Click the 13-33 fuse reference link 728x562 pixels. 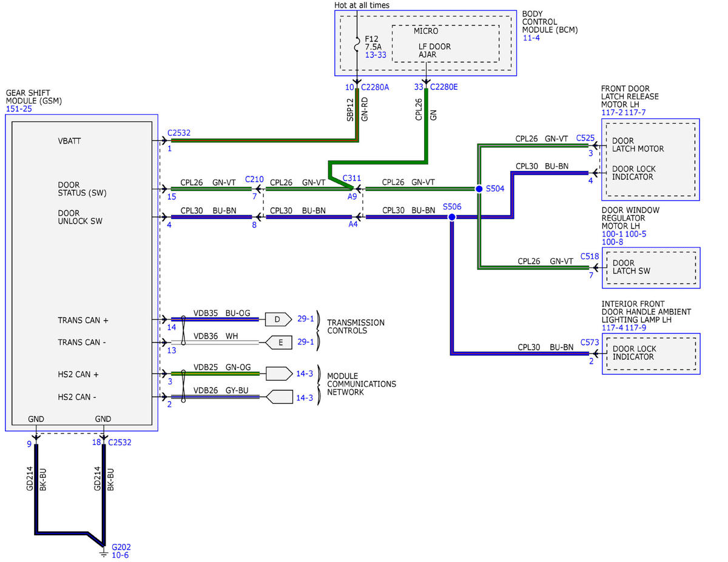pyautogui.click(x=376, y=55)
